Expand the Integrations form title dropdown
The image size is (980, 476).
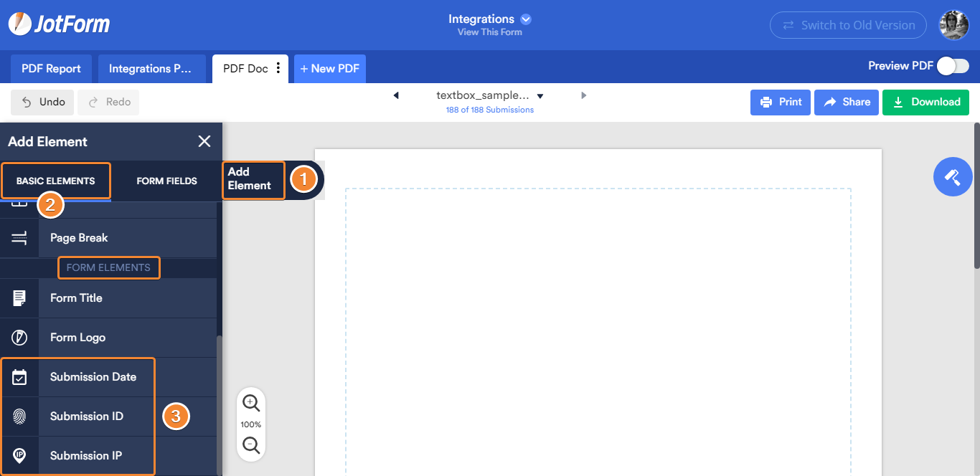point(526,19)
